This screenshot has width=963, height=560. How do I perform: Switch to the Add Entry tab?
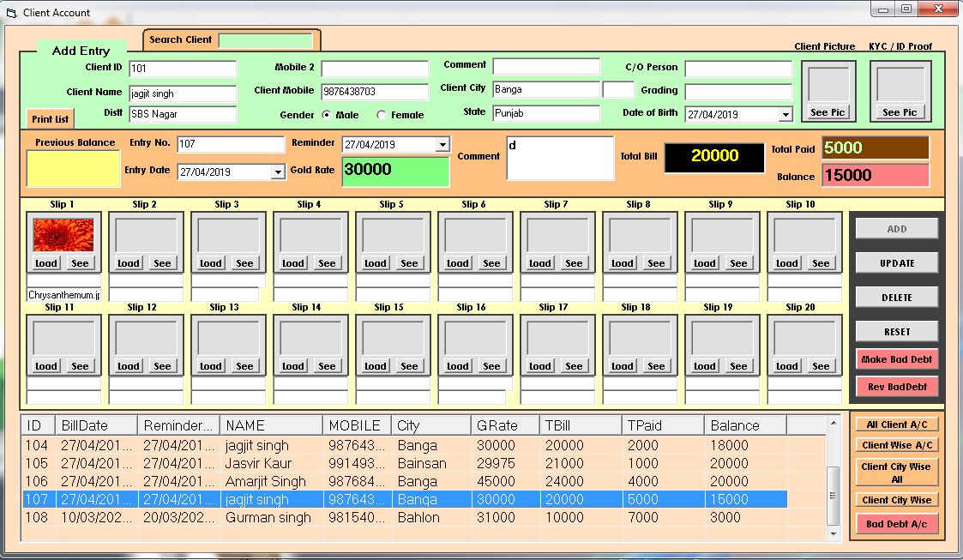(81, 51)
